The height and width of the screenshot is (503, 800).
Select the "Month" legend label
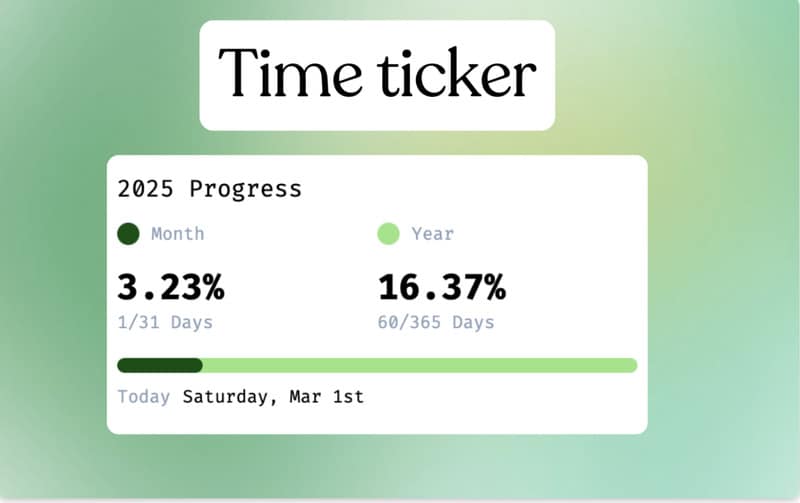178,234
